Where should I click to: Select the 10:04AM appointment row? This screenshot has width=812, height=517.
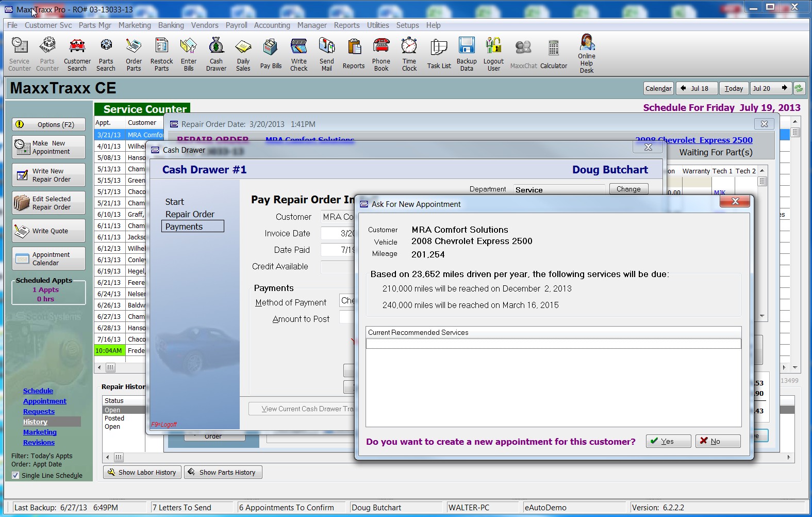(120, 350)
